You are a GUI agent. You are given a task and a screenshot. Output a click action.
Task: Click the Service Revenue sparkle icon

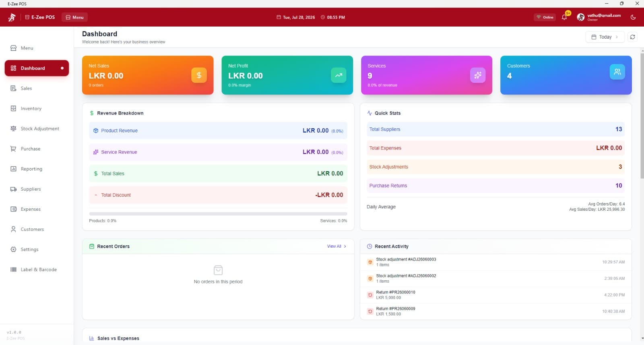(x=96, y=152)
